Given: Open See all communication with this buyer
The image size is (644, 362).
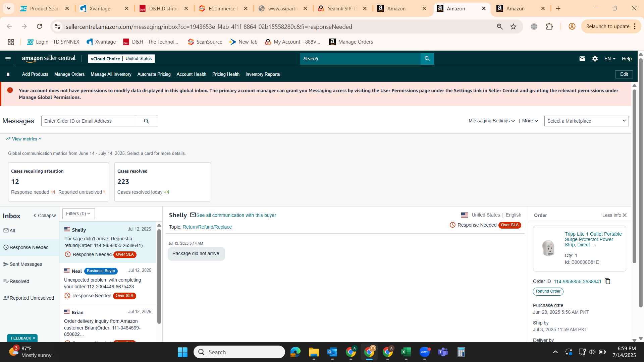Looking at the screenshot, I should pyautogui.click(x=236, y=215).
